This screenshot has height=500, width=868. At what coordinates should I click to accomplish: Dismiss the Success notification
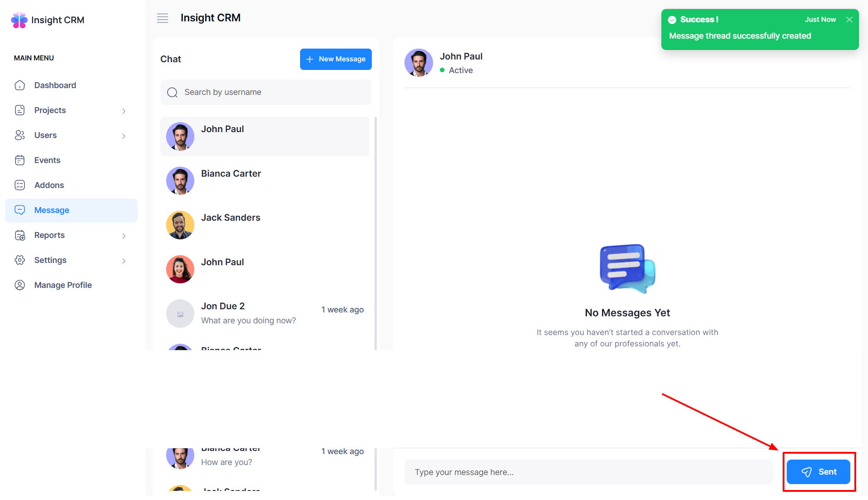click(849, 20)
